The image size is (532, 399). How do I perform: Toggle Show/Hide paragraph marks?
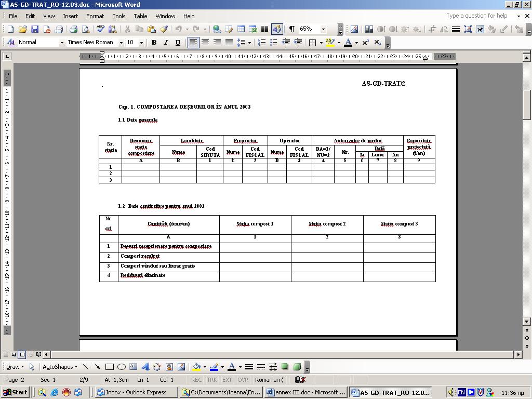click(x=292, y=29)
